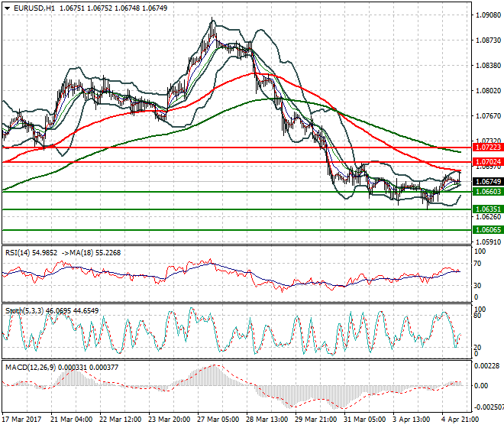
Task: Select the green 1.06603 support label
Action: click(488, 192)
